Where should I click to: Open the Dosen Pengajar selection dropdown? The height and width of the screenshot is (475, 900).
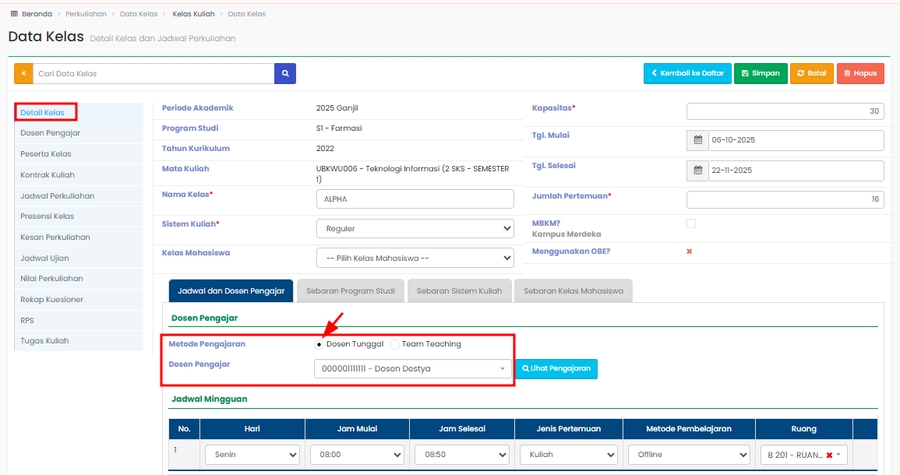[x=412, y=369]
